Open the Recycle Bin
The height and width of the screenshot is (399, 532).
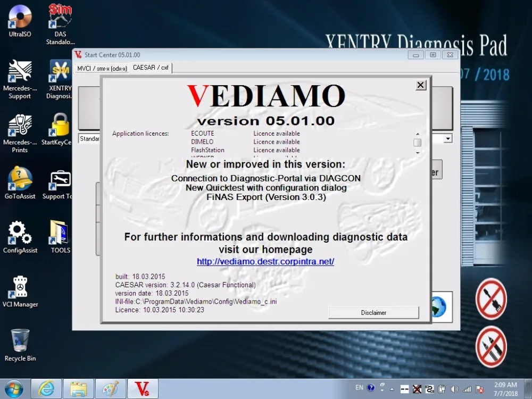pos(20,345)
